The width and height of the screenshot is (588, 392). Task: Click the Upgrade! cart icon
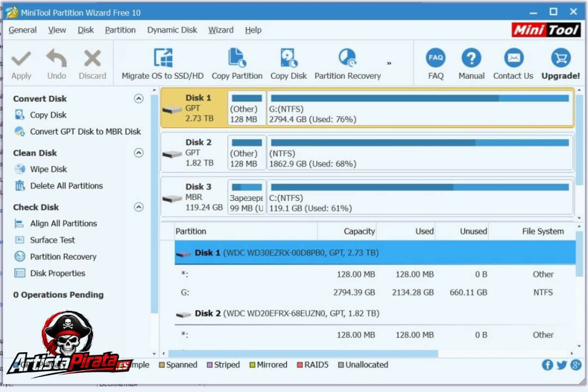[561, 58]
